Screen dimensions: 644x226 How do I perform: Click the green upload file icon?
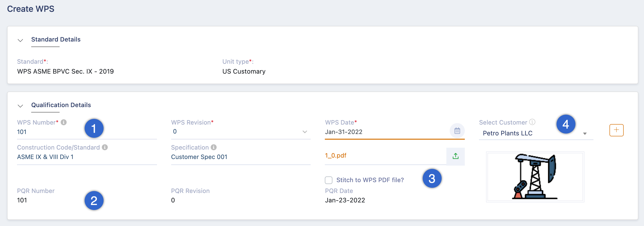click(456, 156)
